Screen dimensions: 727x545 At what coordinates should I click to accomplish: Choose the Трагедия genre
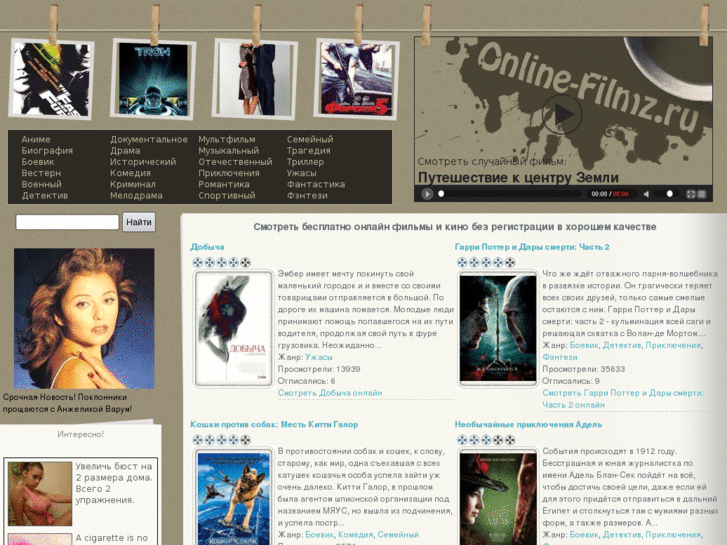308,150
